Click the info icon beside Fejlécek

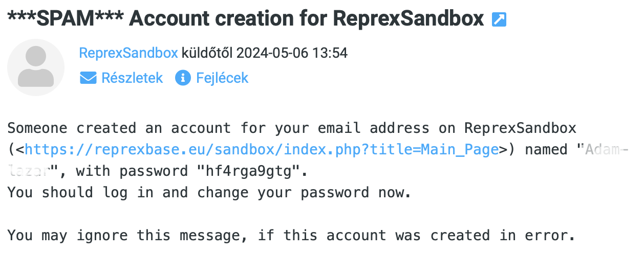click(182, 78)
